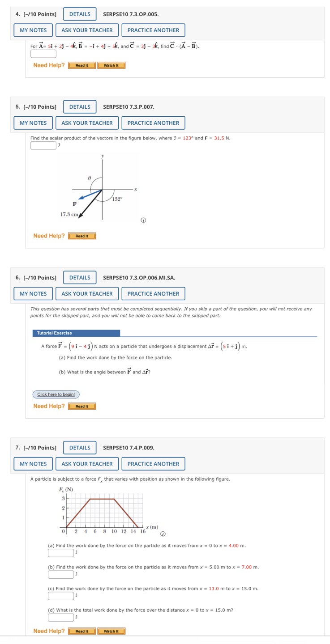The height and width of the screenshot is (644, 330).
Task: Open the Read It help for question 5
Action: 81,236
